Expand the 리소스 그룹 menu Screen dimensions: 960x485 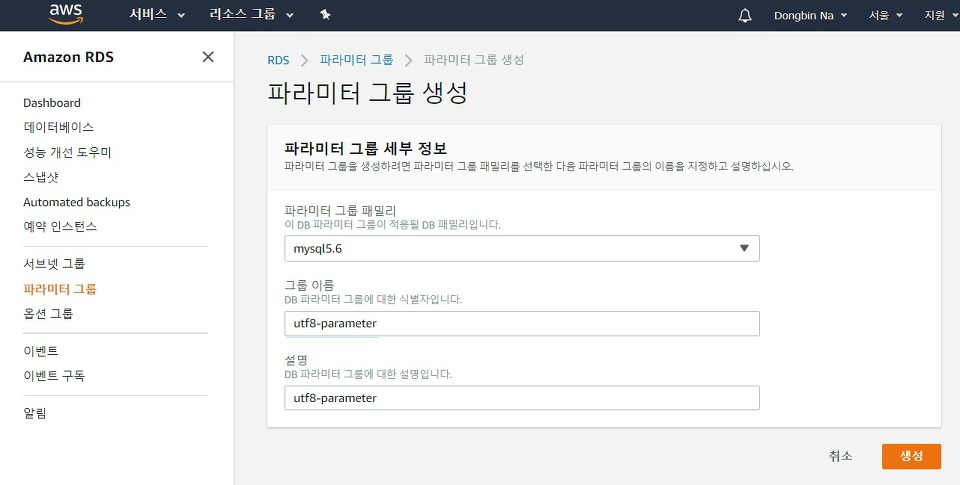(252, 15)
